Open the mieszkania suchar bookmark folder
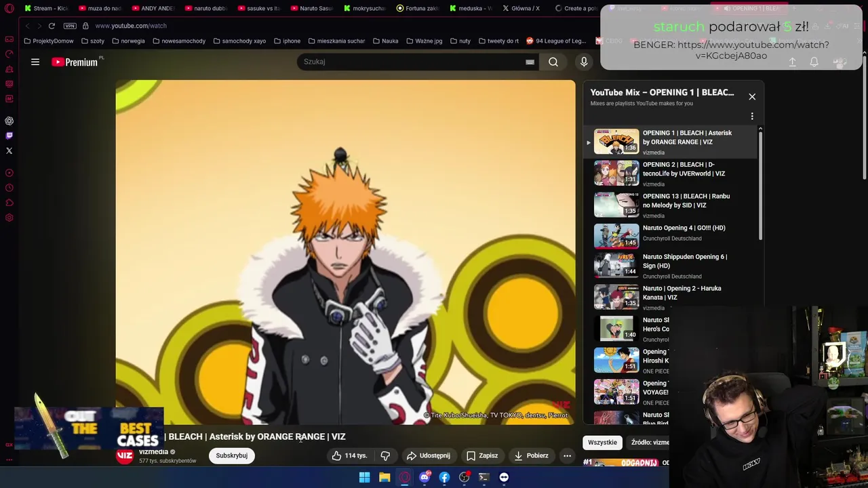The image size is (868, 488). 336,41
